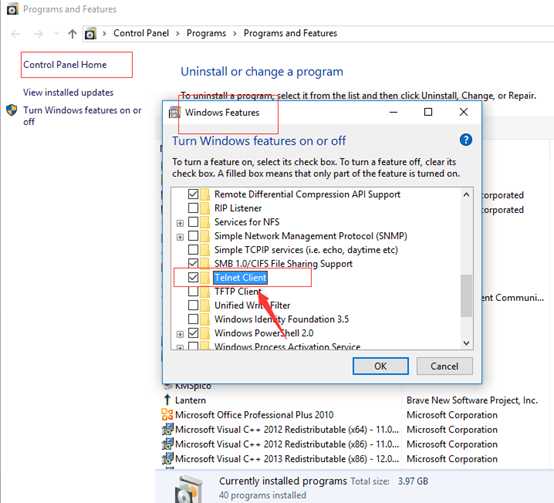Open dropdown after Control Panel in address bar
This screenshot has width=554, height=503.
coord(178,34)
